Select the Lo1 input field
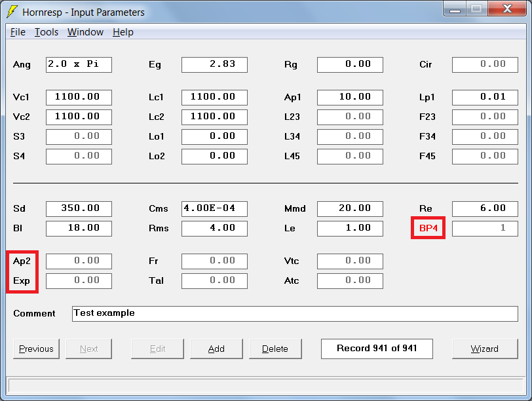 214,137
